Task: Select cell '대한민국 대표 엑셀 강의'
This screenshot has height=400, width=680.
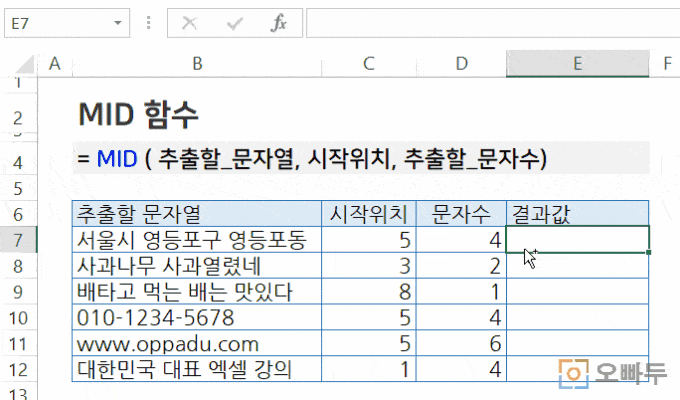Action: tap(197, 370)
